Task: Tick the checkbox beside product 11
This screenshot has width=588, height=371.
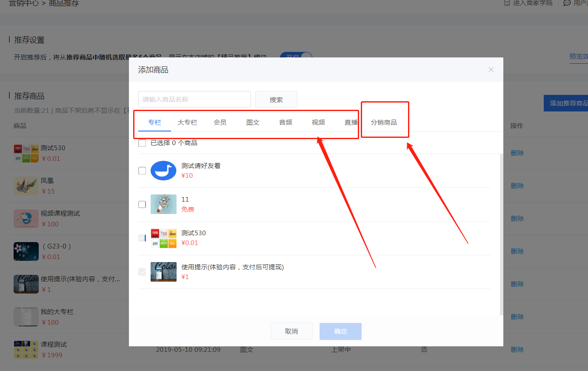Action: tap(142, 204)
